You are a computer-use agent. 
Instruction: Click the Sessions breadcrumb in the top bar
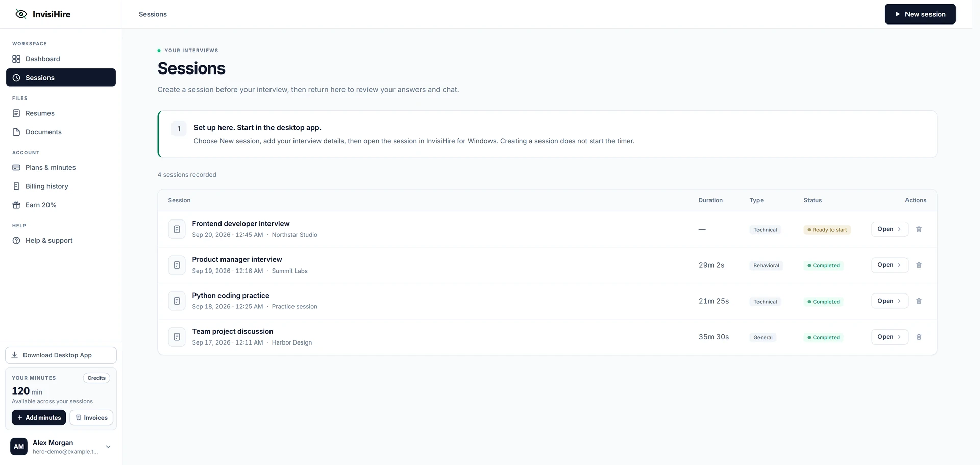153,14
